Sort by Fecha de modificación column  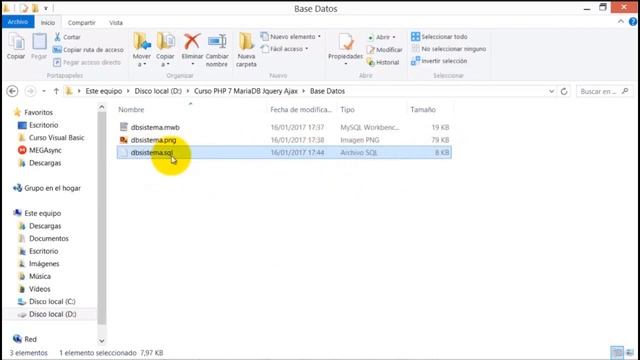301,109
